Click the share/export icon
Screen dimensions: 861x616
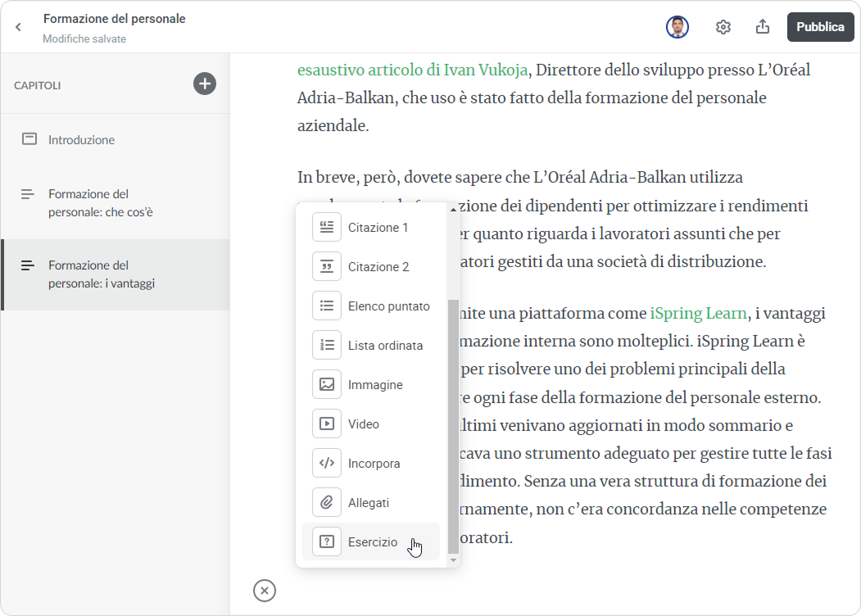click(x=762, y=27)
